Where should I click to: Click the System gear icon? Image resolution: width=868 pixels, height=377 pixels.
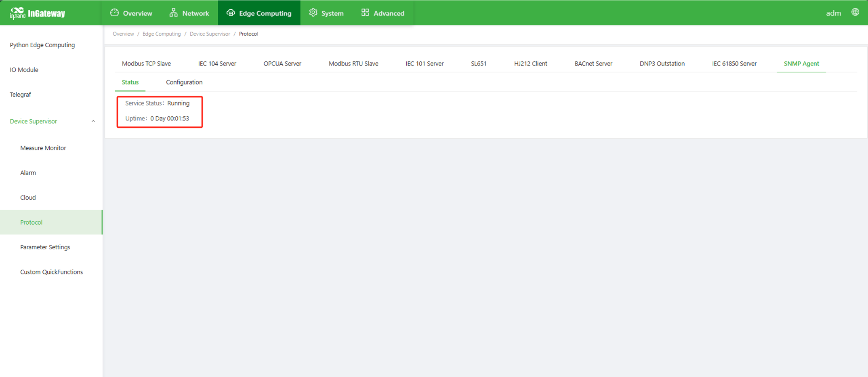(313, 13)
